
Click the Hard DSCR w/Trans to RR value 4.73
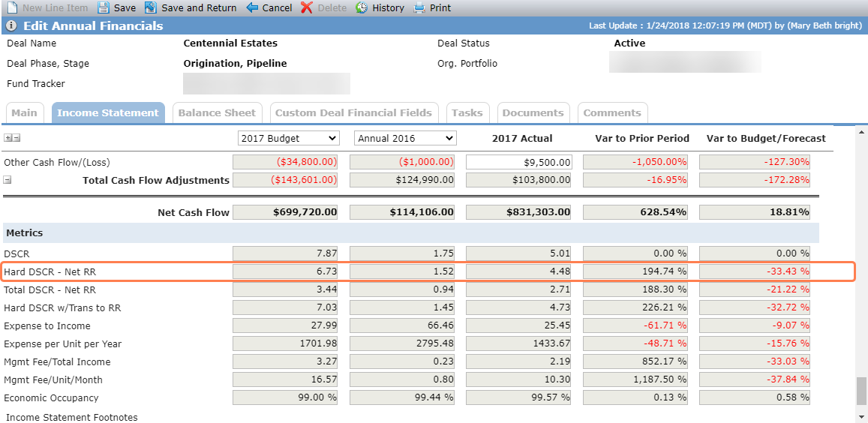click(x=518, y=307)
